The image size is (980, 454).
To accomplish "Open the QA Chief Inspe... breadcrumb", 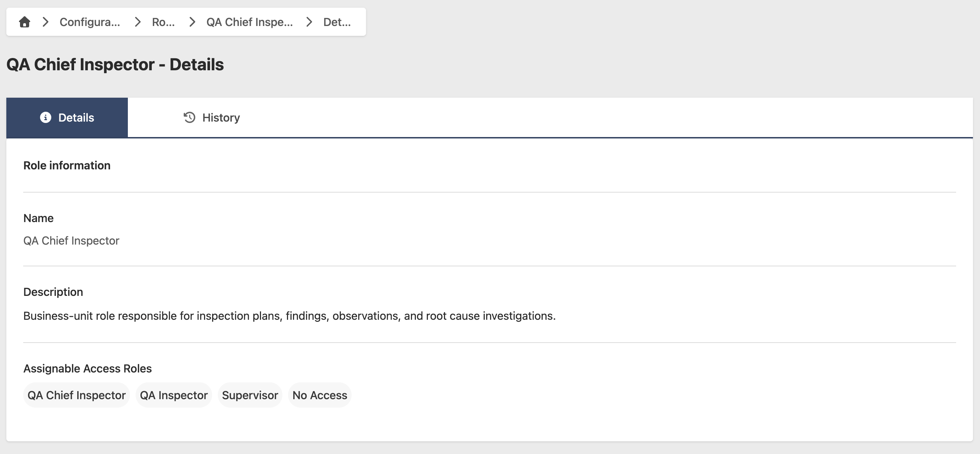I will pyautogui.click(x=249, y=22).
